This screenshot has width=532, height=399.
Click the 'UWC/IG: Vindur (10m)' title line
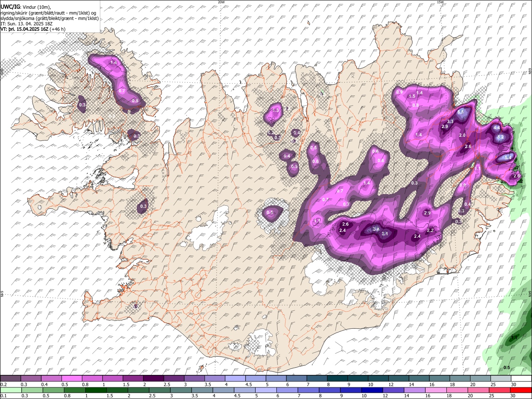pos(25,7)
